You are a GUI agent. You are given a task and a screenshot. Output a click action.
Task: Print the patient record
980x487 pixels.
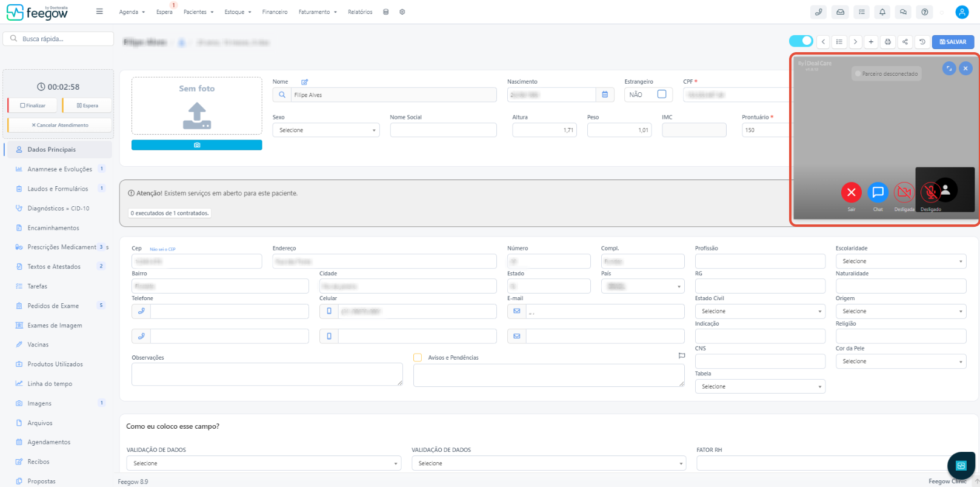click(x=888, y=42)
